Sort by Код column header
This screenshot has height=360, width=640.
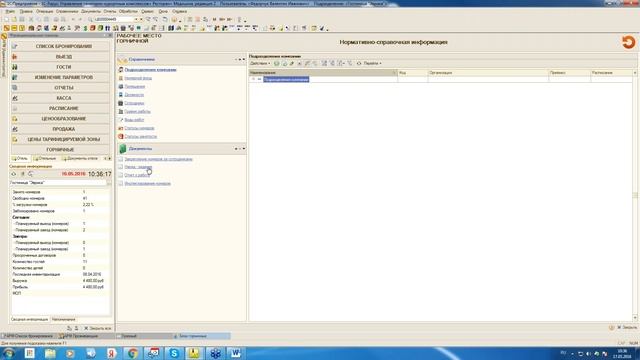(413, 73)
